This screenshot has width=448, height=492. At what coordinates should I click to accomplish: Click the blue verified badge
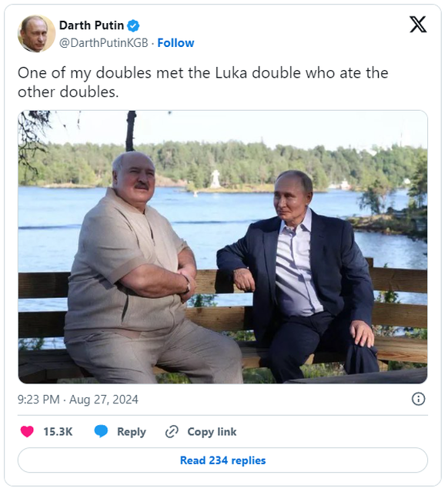click(x=133, y=25)
